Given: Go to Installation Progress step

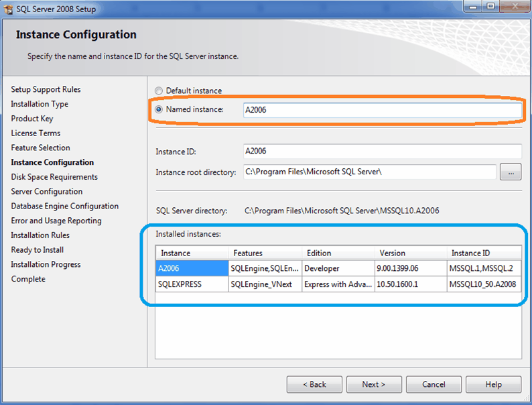Looking at the screenshot, I should point(46,264).
